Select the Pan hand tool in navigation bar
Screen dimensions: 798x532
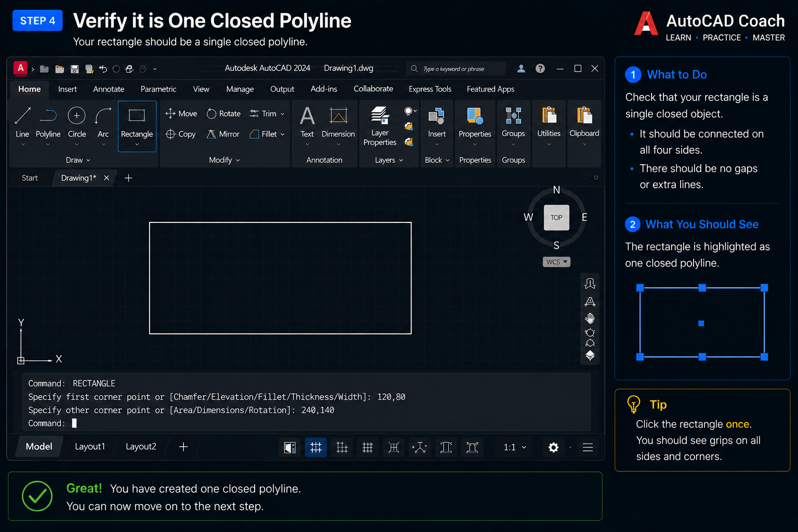tap(590, 318)
